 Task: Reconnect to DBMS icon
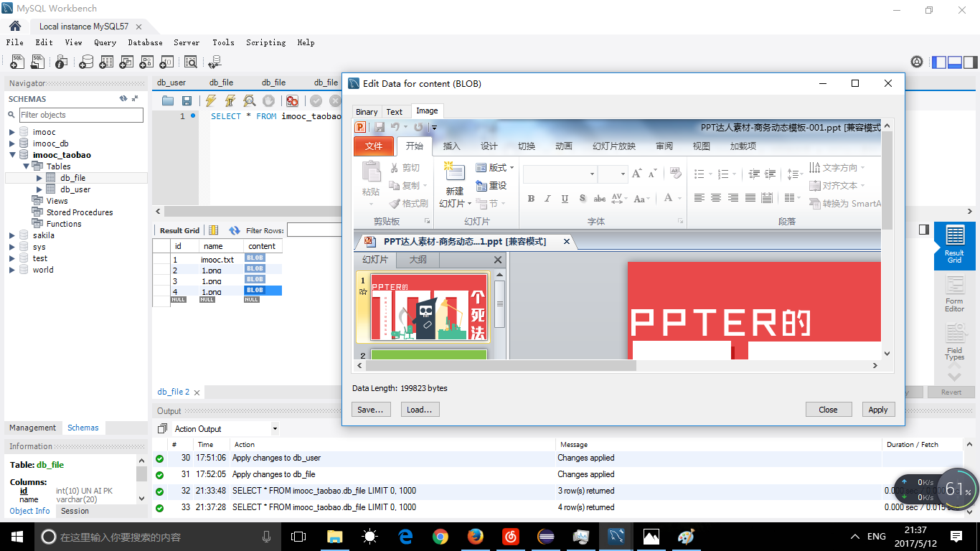[x=214, y=62]
